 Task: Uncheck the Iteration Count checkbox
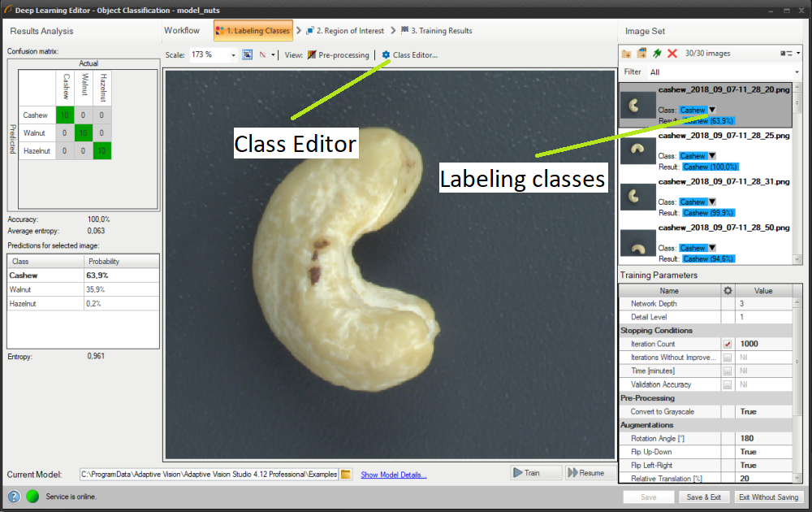pos(728,344)
